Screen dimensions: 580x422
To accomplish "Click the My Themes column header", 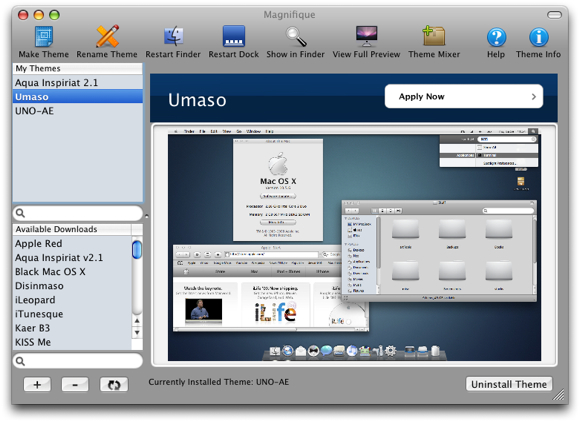I will coord(78,68).
